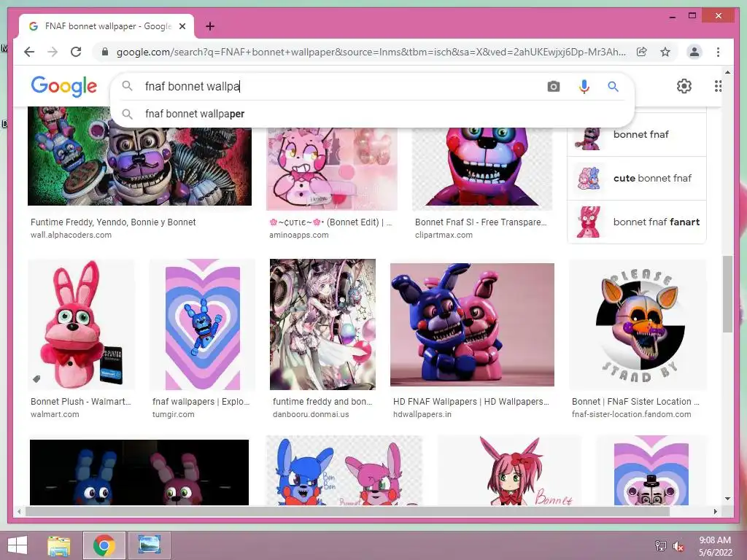This screenshot has width=747, height=560.
Task: Click the scroll right arrow
Action: (x=715, y=511)
